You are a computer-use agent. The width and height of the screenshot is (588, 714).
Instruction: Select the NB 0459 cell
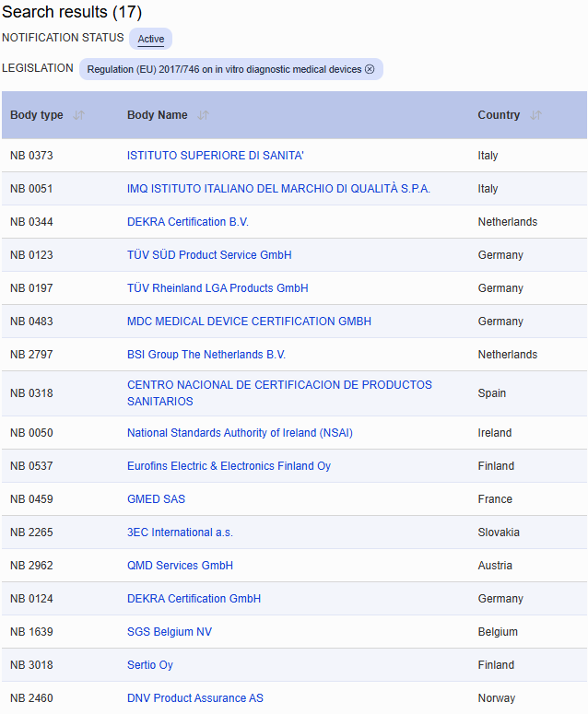31,499
